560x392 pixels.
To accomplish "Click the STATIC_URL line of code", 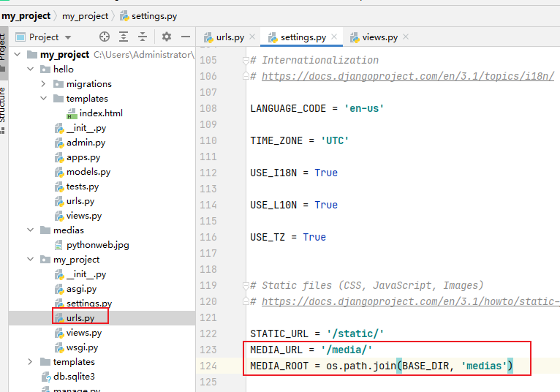I will click(x=317, y=333).
